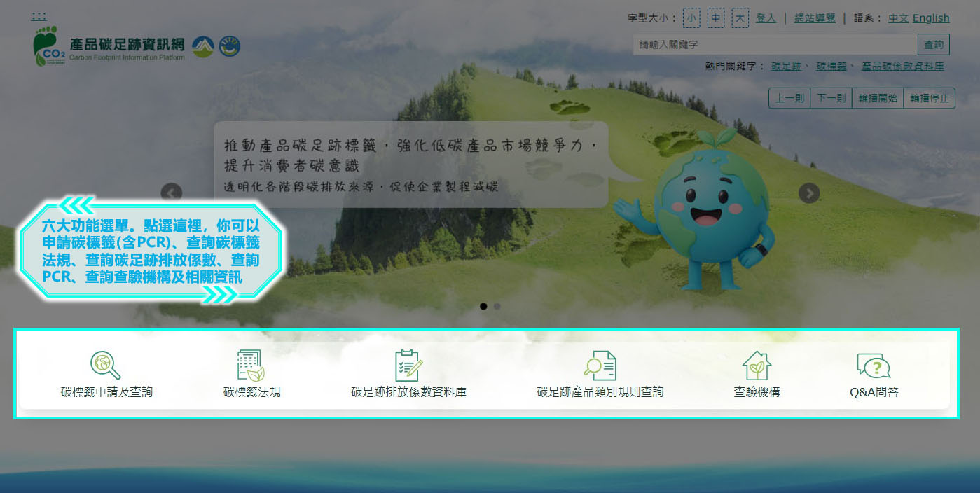The image size is (980, 493).
Task: Advance carousel with the right arrow
Action: [809, 193]
